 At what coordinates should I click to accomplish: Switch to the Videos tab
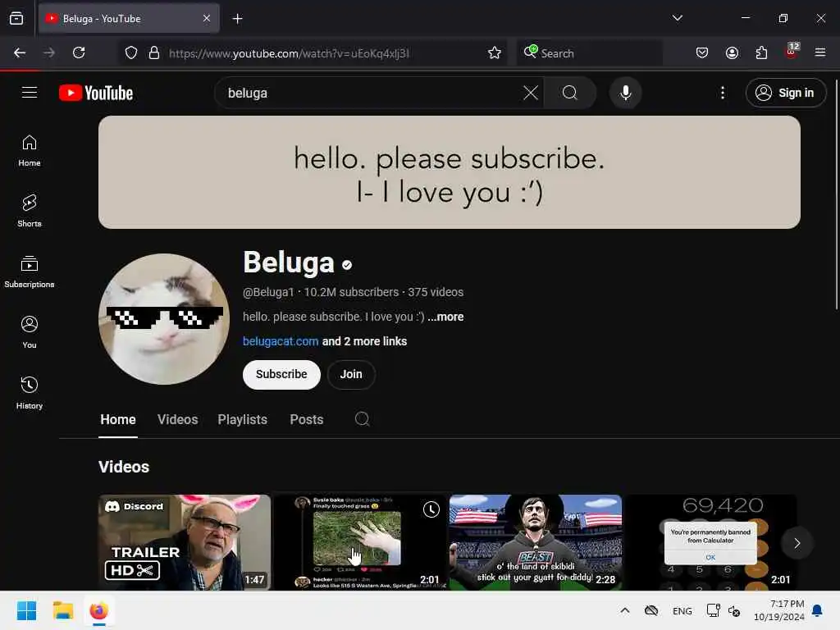(x=178, y=419)
